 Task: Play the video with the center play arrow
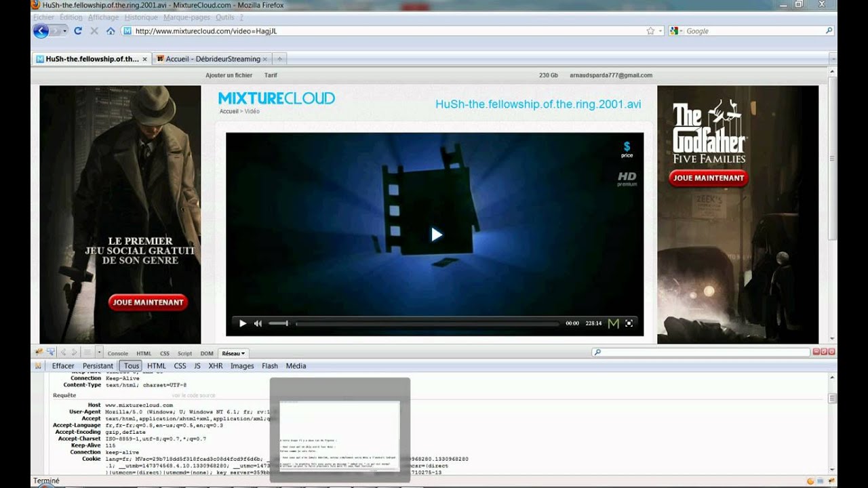[x=436, y=235]
